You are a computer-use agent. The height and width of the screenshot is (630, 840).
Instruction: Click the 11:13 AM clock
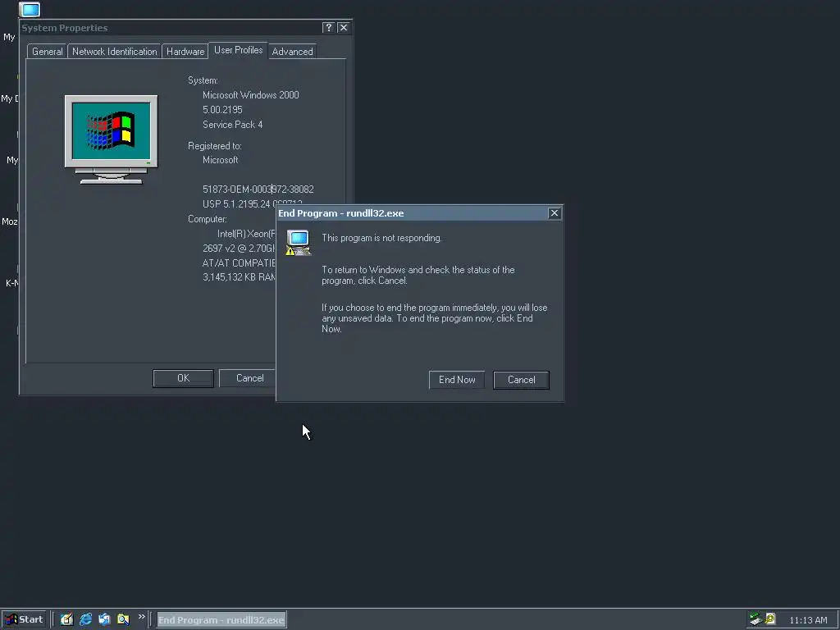click(808, 620)
